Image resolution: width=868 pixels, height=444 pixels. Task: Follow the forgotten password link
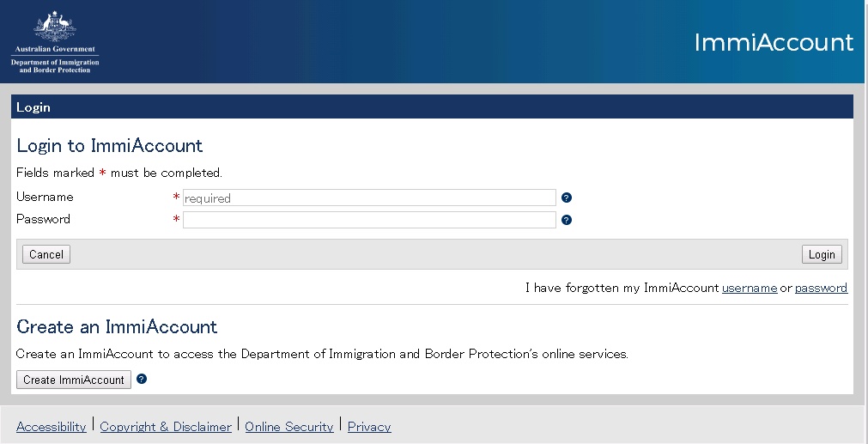click(821, 289)
